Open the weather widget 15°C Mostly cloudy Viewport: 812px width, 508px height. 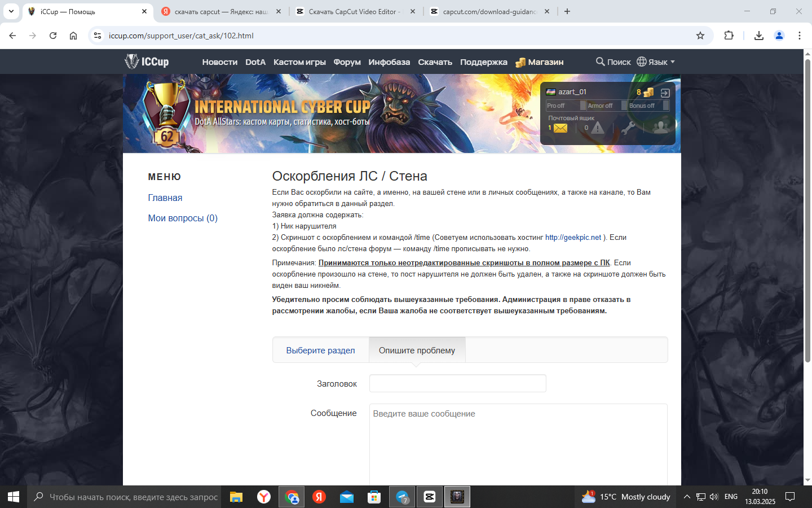coord(626,497)
